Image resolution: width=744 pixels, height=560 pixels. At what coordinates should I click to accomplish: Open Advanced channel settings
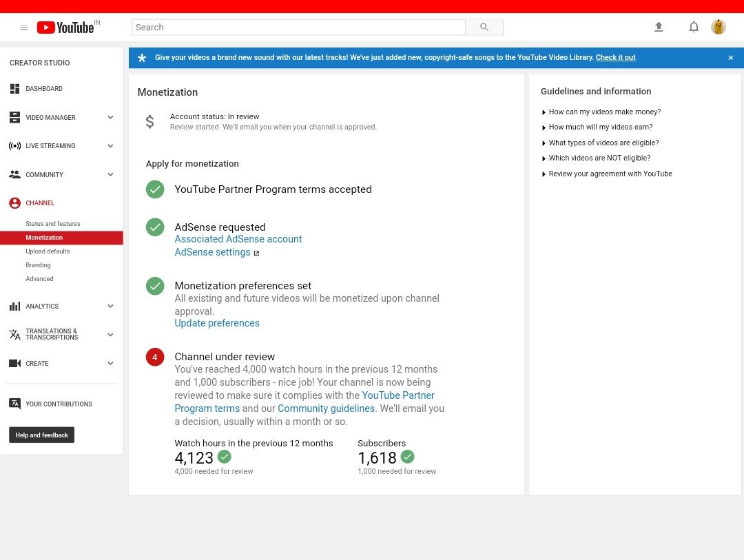39,279
